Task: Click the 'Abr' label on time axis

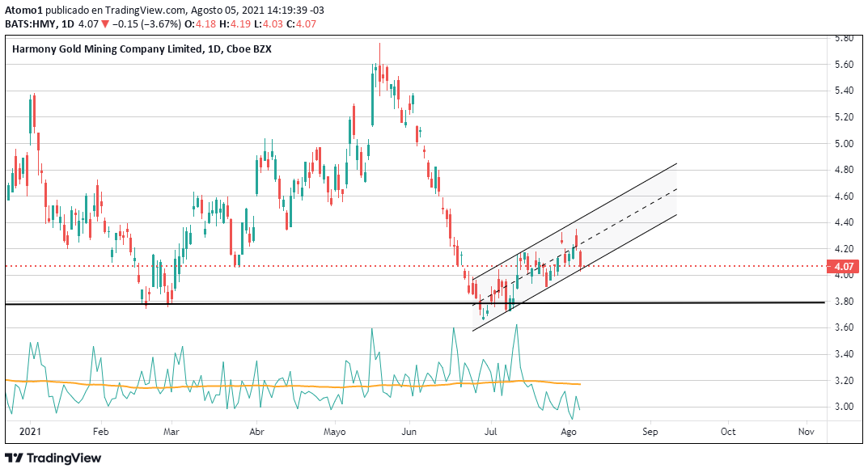Action: pyautogui.click(x=256, y=432)
